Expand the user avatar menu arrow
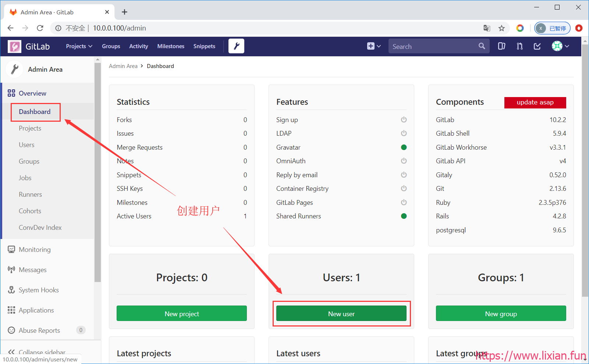Image resolution: width=589 pixels, height=364 pixels. (567, 46)
